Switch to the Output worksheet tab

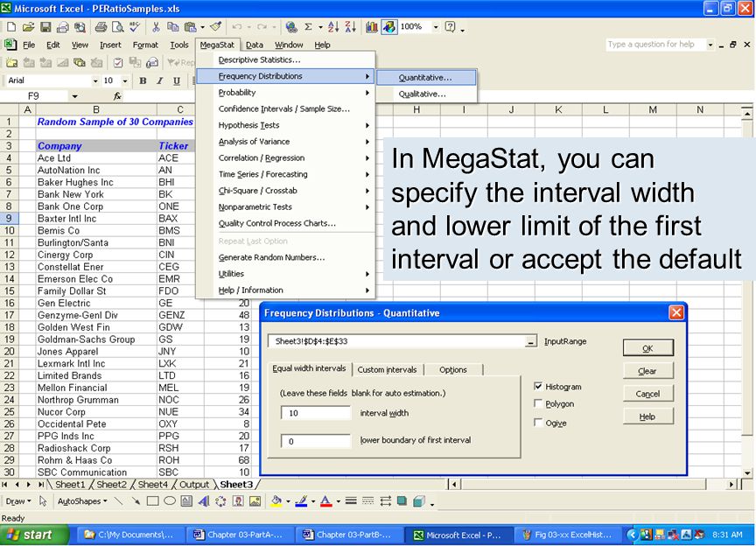pyautogui.click(x=194, y=484)
